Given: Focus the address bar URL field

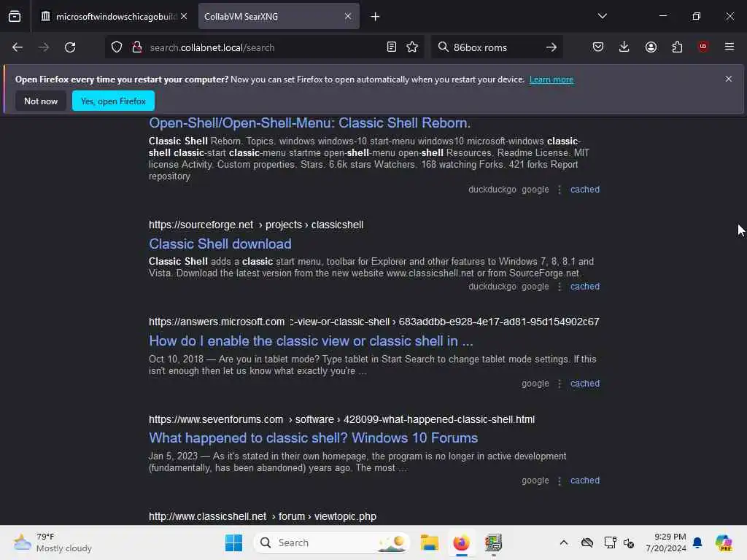Looking at the screenshot, I should (264, 47).
